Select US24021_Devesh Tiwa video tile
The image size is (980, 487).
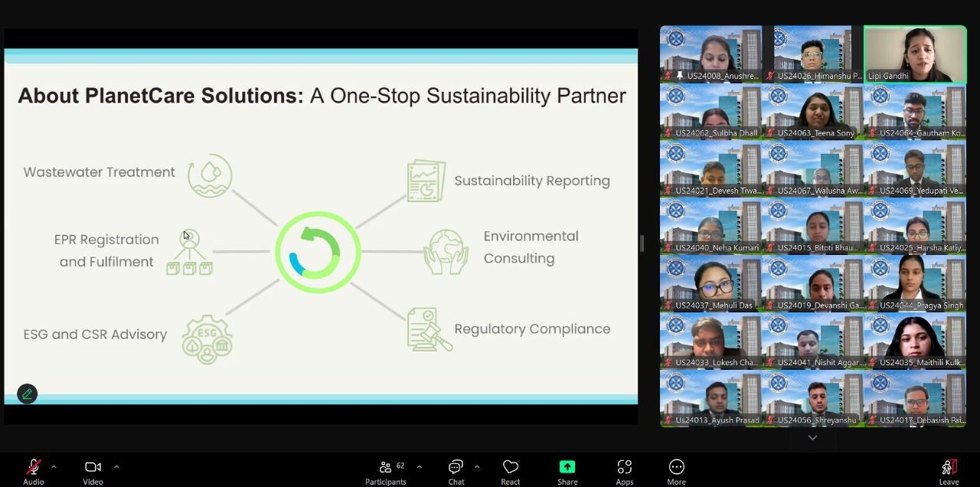(x=711, y=168)
